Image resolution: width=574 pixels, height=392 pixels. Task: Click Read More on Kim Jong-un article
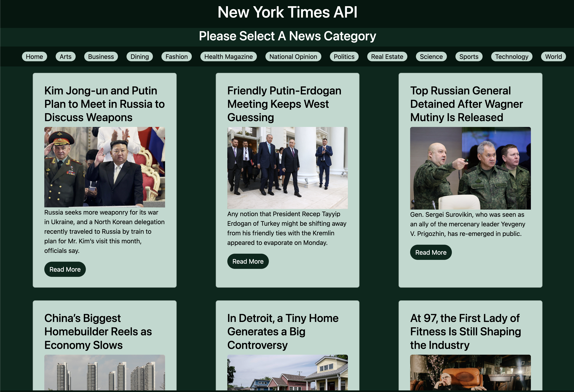[x=65, y=269]
